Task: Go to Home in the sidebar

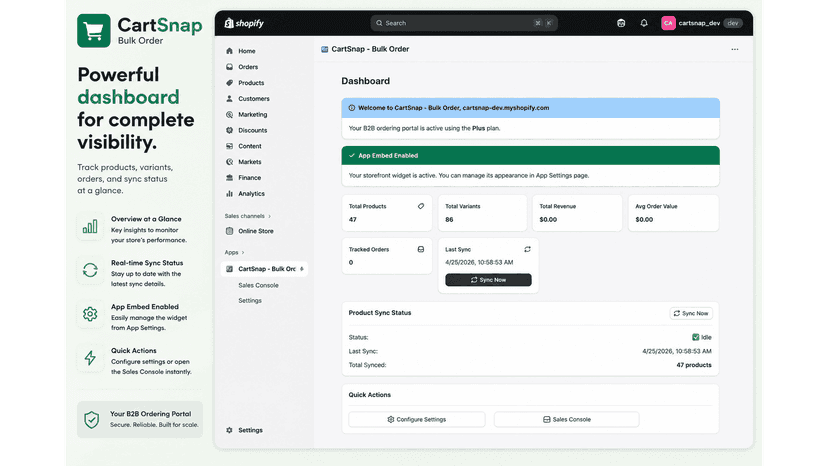Action: tap(247, 51)
